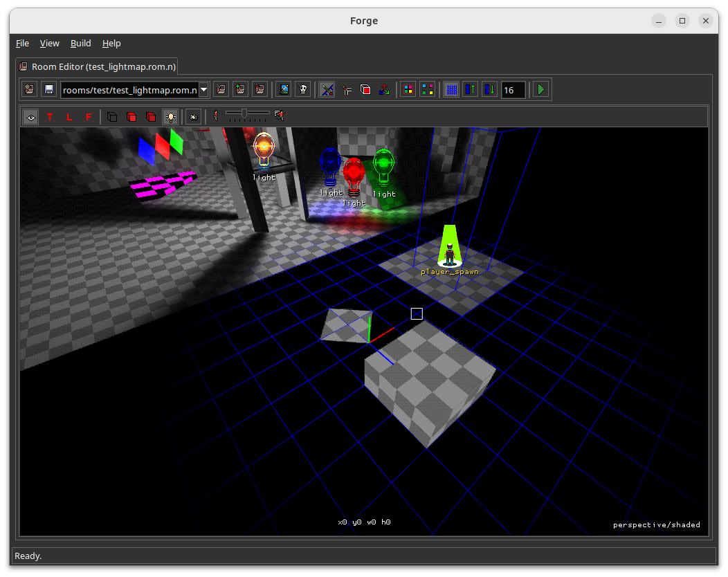This screenshot has width=728, height=577.
Task: Click the perspective/shaded view label
Action: (x=657, y=524)
